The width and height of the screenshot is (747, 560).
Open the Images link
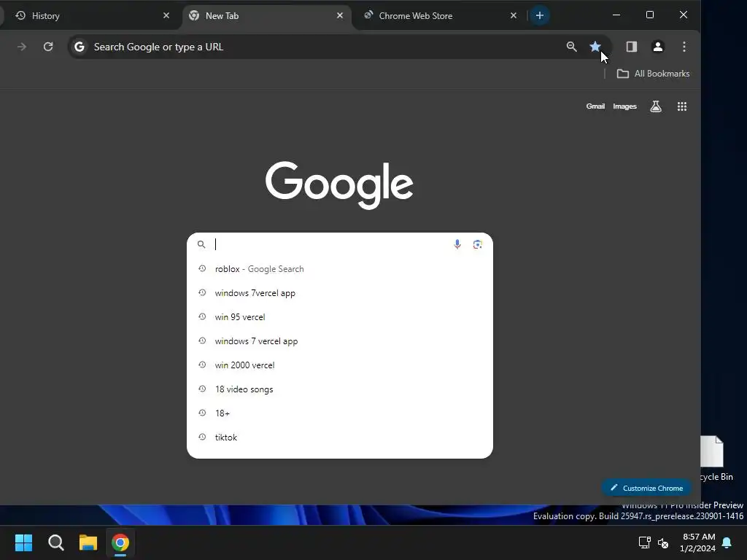coord(624,106)
